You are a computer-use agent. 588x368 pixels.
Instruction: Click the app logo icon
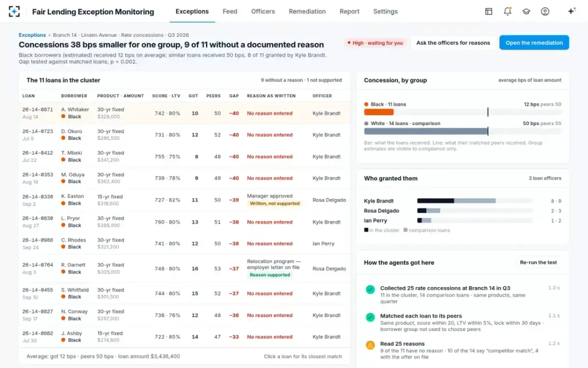click(x=15, y=11)
